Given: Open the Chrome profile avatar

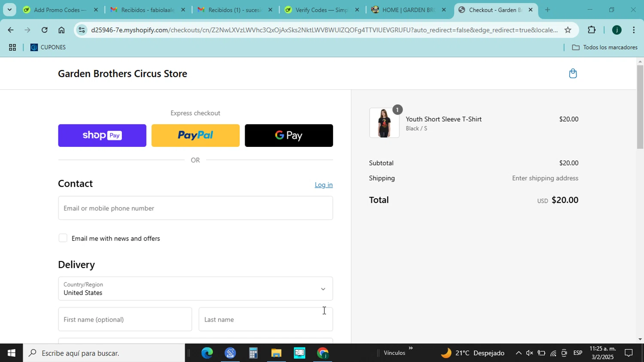Looking at the screenshot, I should point(617,30).
